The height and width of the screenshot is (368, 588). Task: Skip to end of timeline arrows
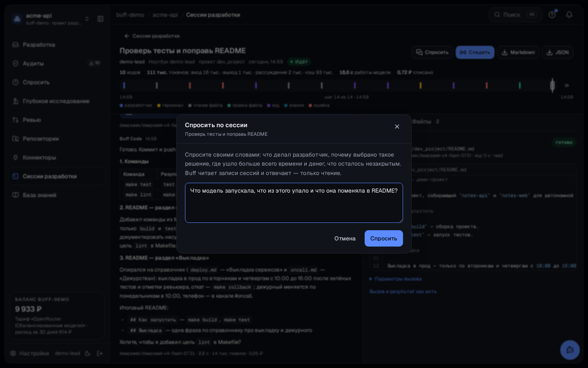567,85
